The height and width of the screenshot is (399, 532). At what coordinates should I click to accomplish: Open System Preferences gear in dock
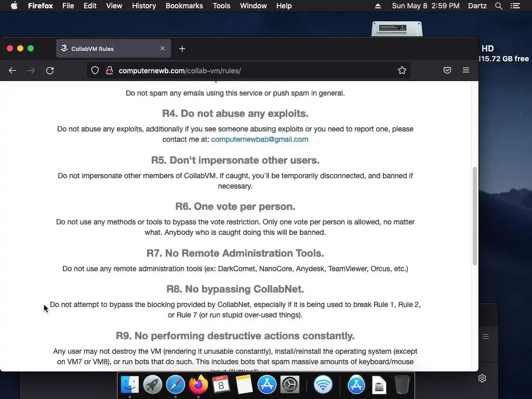pyautogui.click(x=290, y=385)
